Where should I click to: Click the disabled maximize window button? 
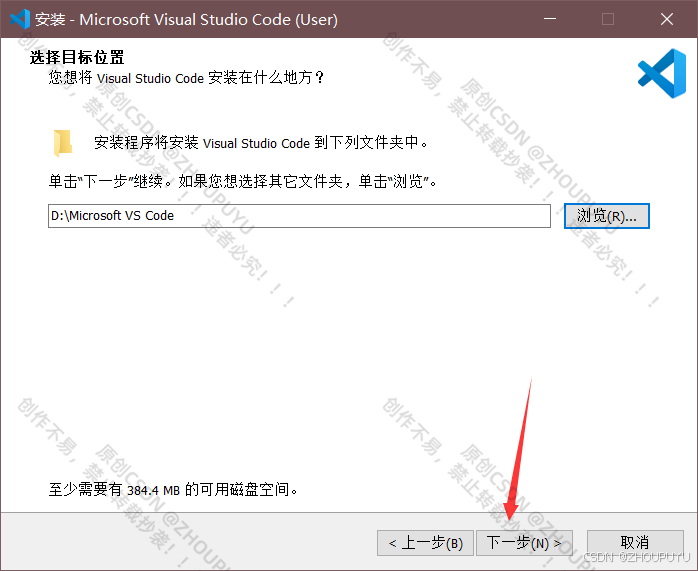(608, 19)
